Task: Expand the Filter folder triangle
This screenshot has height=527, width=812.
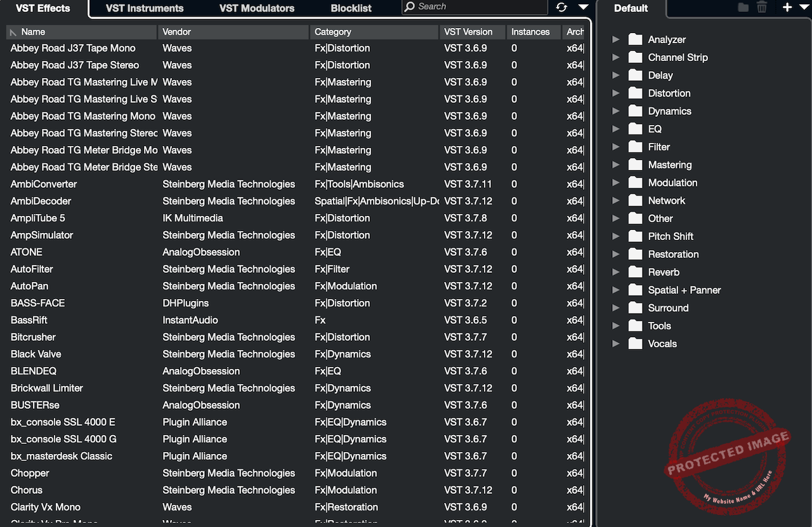Action: (615, 147)
